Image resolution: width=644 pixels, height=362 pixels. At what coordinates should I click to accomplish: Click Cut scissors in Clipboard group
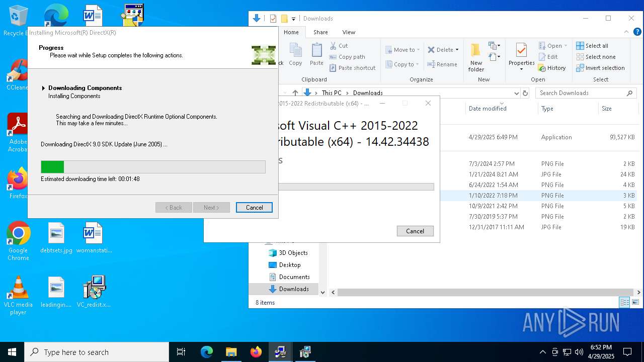point(339,46)
